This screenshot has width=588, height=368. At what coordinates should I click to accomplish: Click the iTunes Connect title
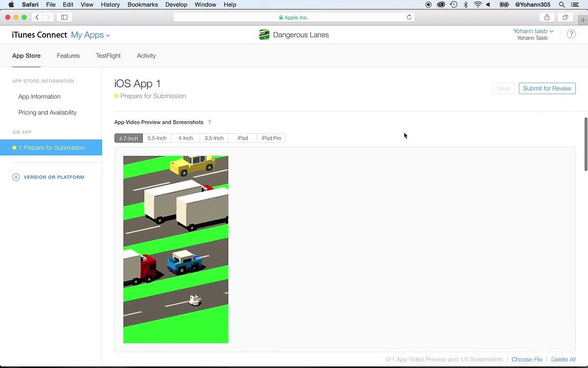tap(39, 35)
